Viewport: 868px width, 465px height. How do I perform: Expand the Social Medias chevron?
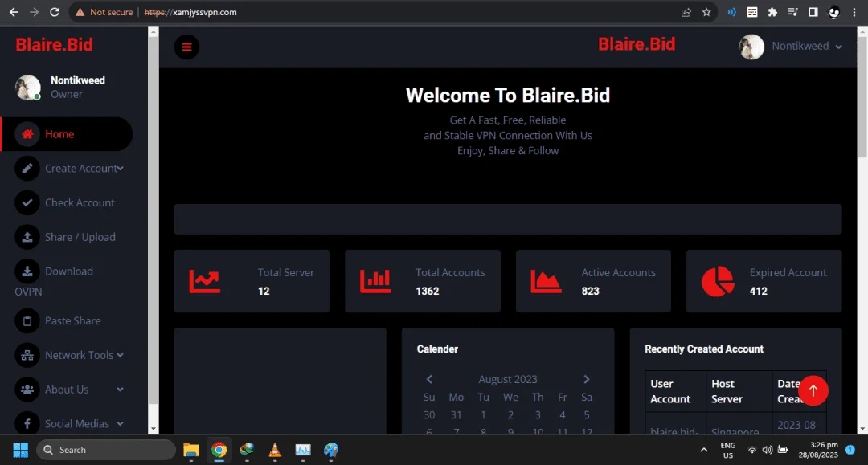point(120,423)
